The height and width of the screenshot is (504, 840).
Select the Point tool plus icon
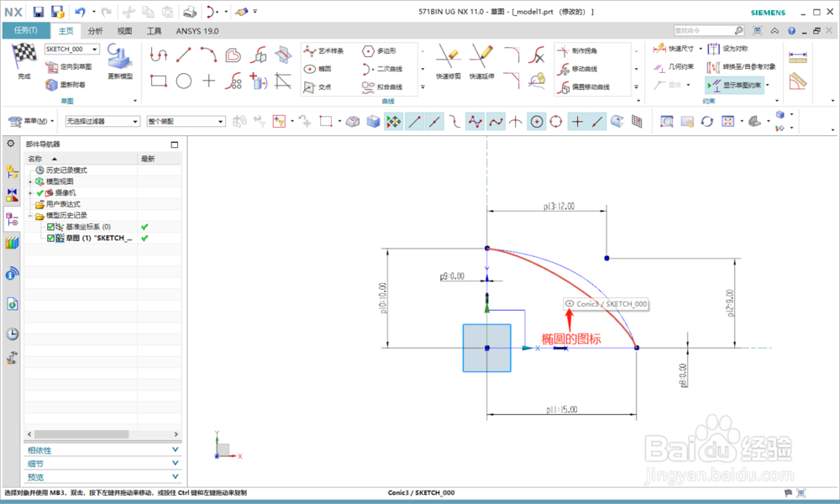coord(208,81)
